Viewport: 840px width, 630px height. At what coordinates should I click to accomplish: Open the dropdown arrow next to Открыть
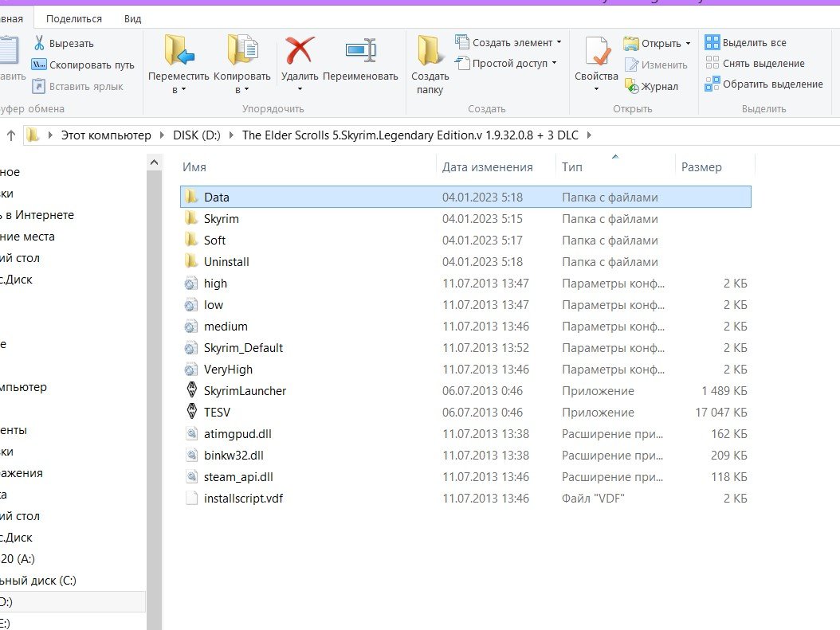(688, 44)
